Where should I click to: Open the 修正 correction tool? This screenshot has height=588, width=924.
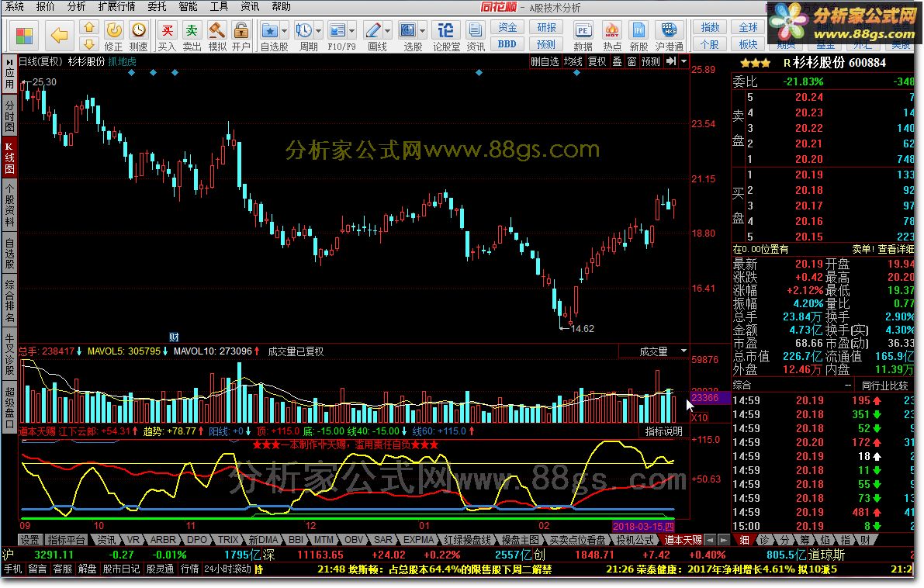(114, 36)
